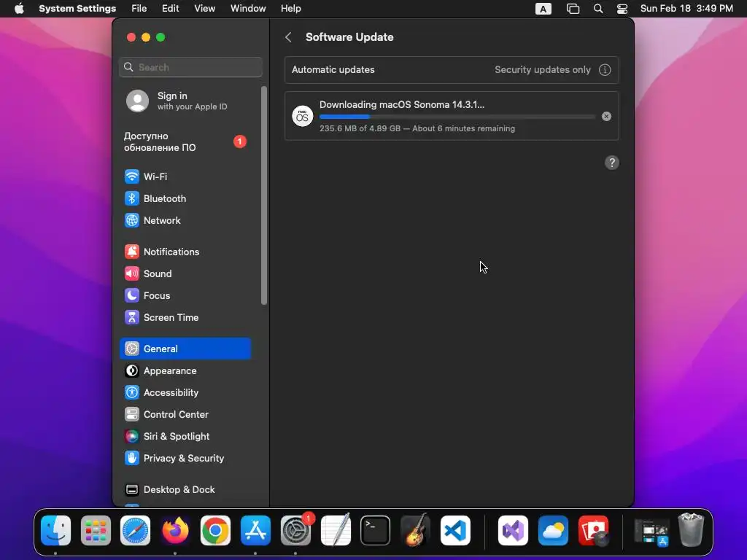Open the Trash in the Dock

pos(691,529)
